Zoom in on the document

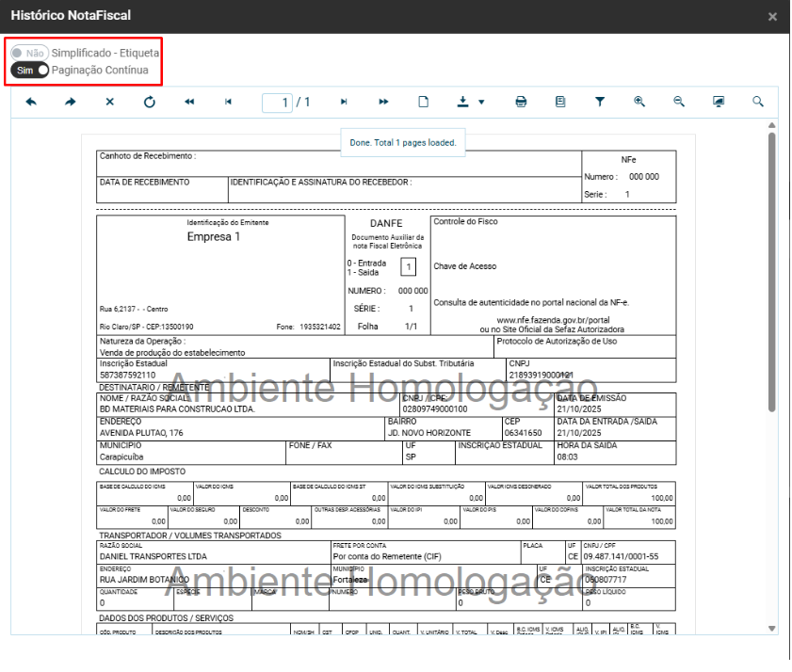tap(638, 102)
